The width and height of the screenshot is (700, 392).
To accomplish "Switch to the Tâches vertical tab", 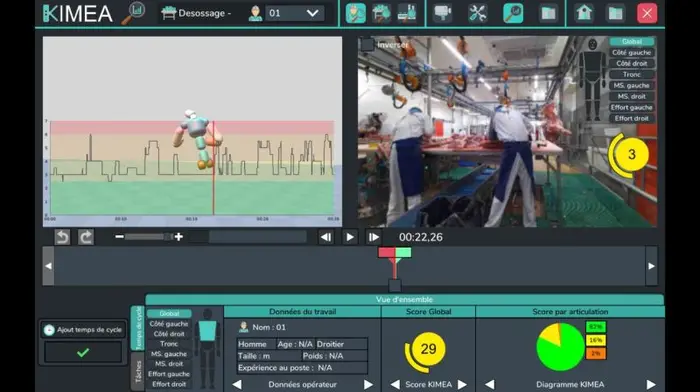I will (138, 372).
